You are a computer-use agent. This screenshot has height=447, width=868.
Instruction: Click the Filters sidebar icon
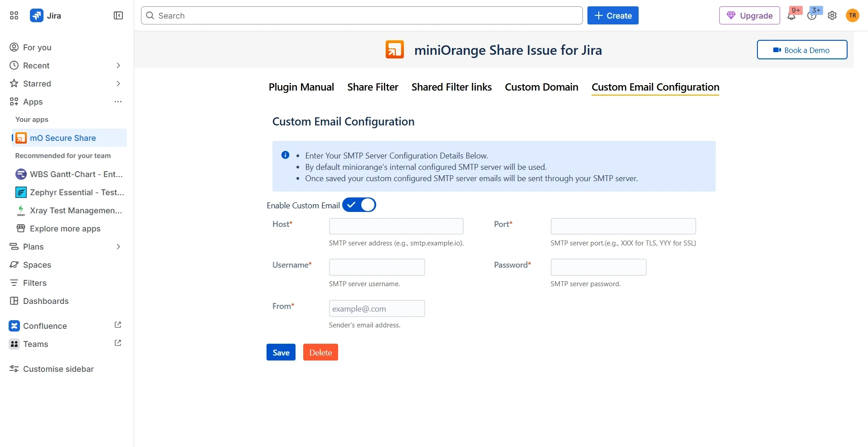(14, 283)
